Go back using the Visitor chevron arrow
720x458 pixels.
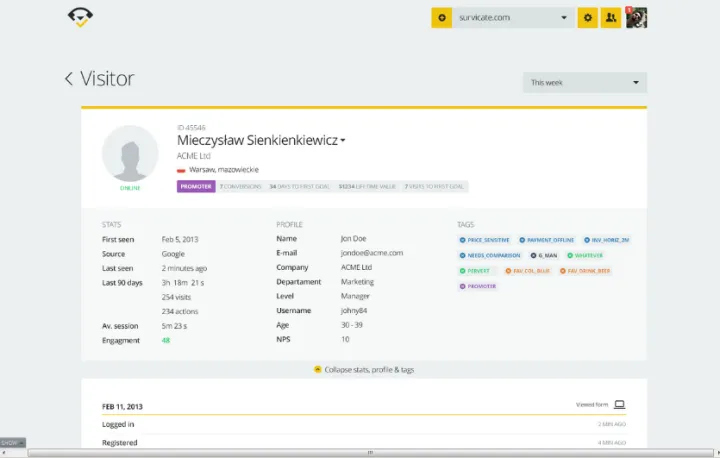point(69,79)
